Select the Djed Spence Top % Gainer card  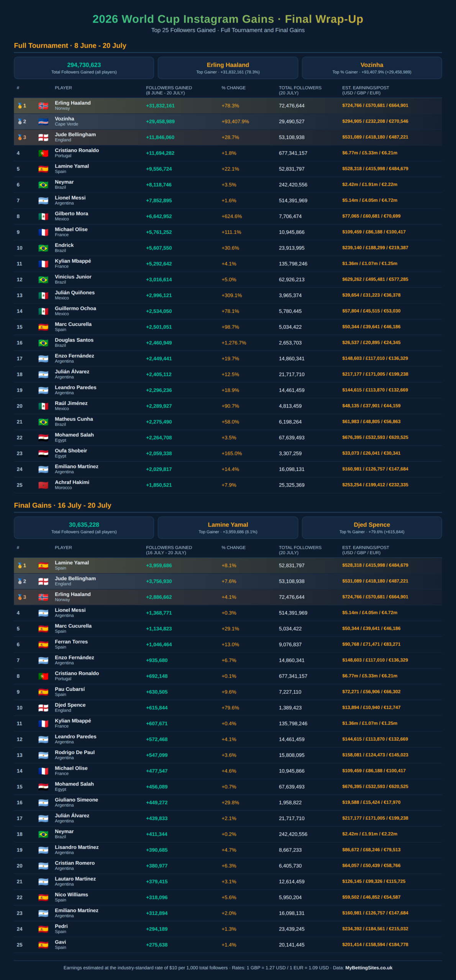[x=372, y=528]
